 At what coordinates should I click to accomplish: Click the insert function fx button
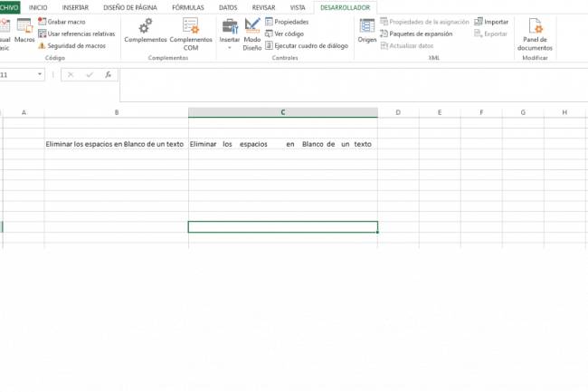click(109, 75)
